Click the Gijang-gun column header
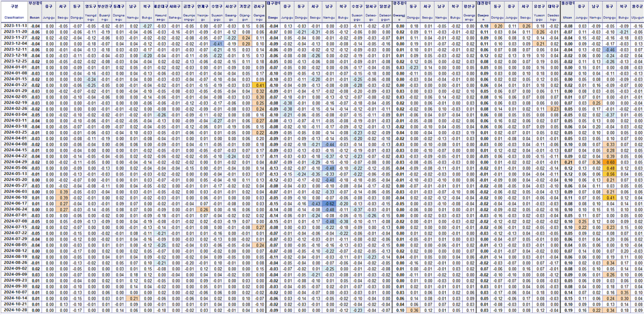Viewport: 644px width, 315px height. click(245, 18)
